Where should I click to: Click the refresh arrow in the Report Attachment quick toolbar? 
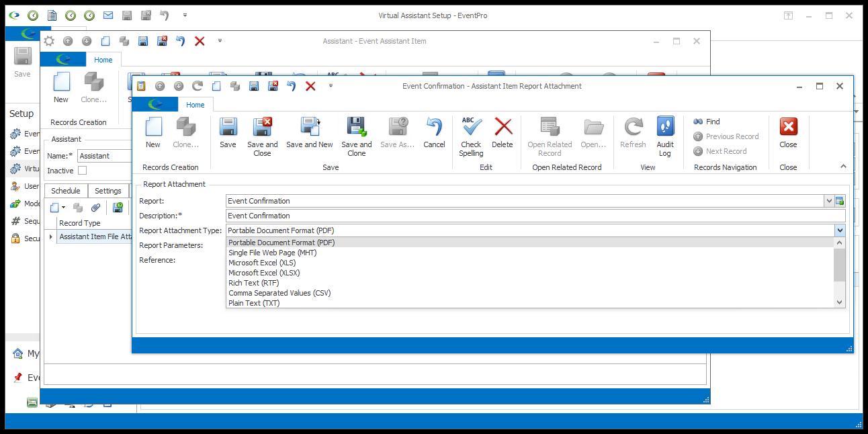198,86
